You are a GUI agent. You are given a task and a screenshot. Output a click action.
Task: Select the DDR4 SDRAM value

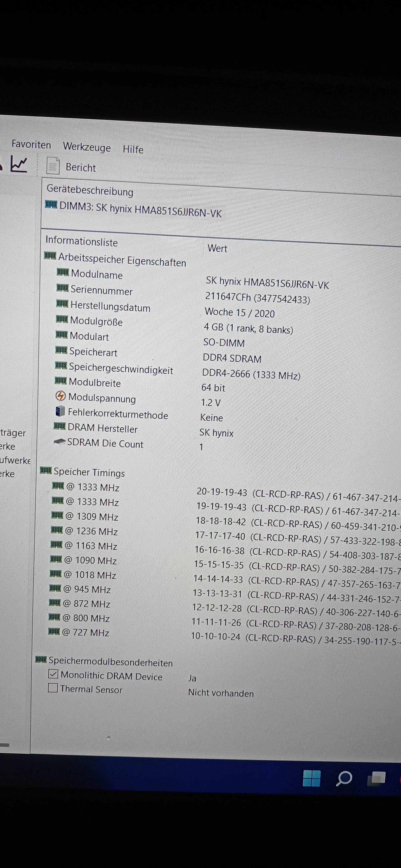click(232, 358)
